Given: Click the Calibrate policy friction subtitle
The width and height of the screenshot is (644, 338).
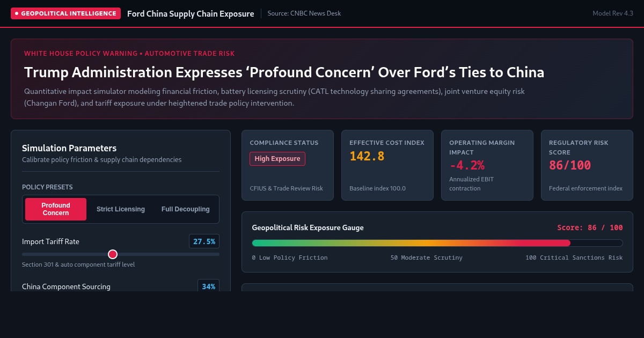Looking at the screenshot, I should click(x=101, y=159).
